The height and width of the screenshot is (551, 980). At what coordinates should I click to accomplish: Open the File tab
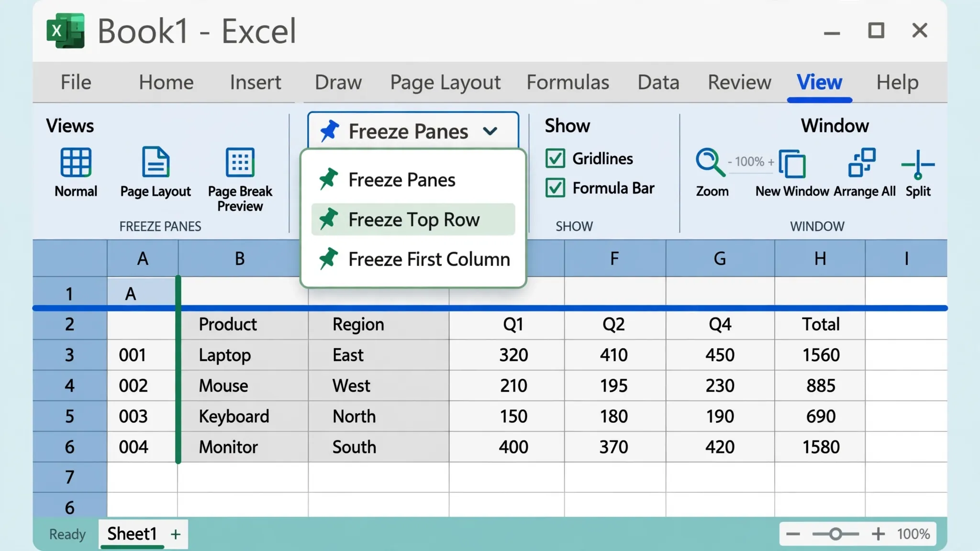coord(76,82)
